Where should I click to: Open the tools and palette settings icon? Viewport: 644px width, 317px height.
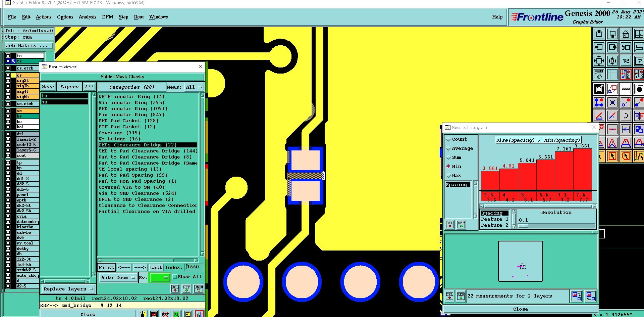[x=599, y=74]
